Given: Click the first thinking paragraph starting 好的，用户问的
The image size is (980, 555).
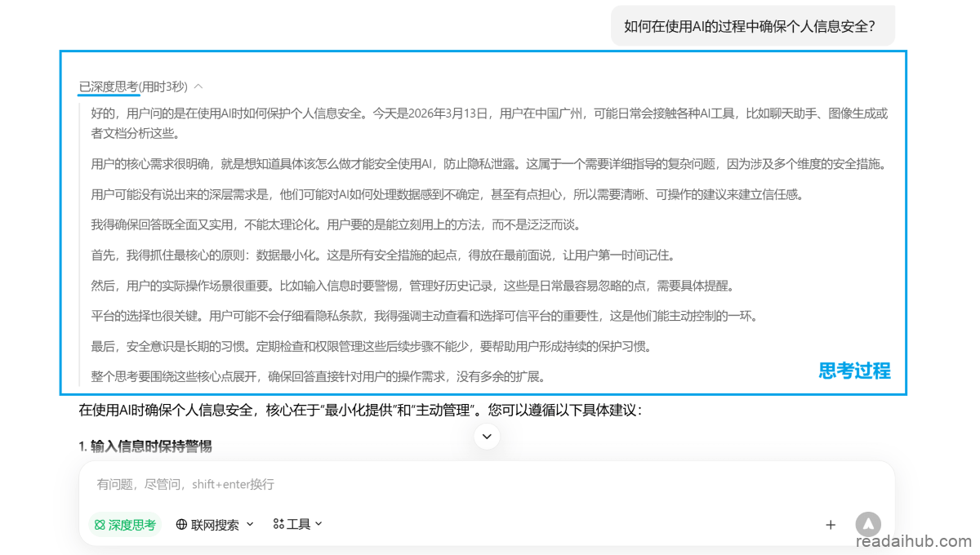Looking at the screenshot, I should (x=488, y=122).
